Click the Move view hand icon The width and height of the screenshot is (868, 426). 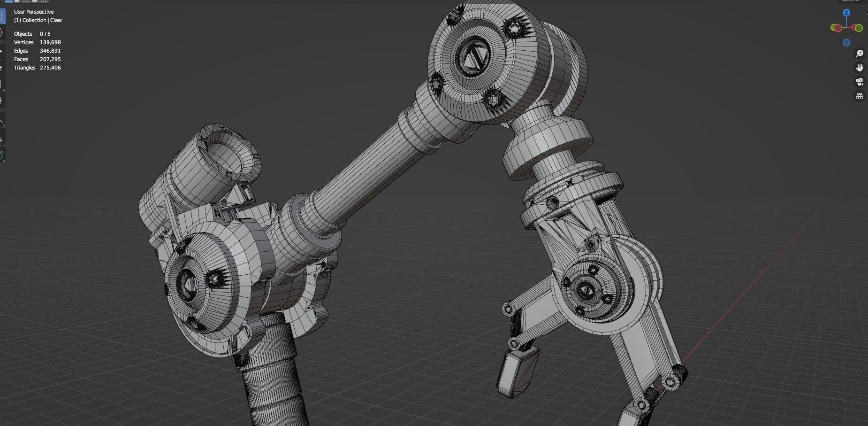(x=859, y=68)
